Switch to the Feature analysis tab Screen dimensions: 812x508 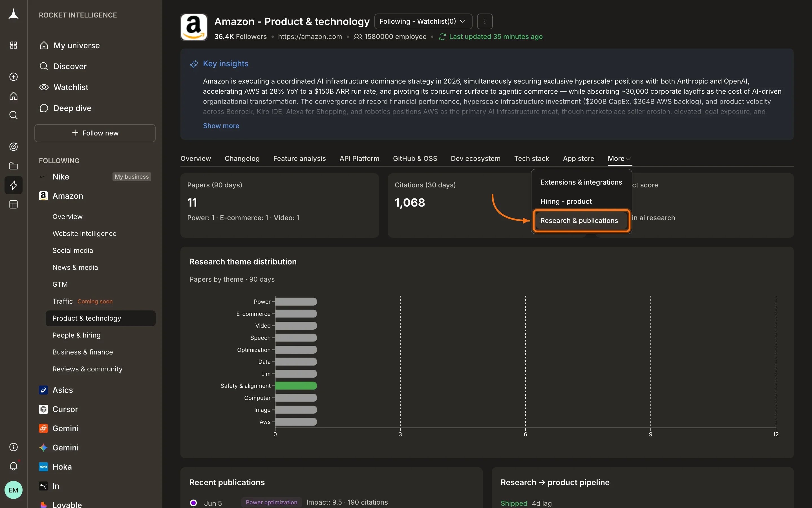click(x=299, y=159)
